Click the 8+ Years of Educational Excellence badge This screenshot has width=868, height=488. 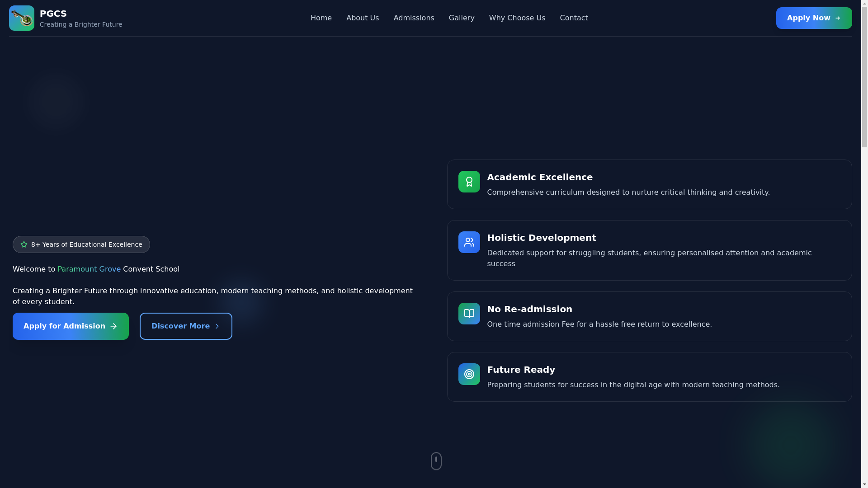coord(81,244)
